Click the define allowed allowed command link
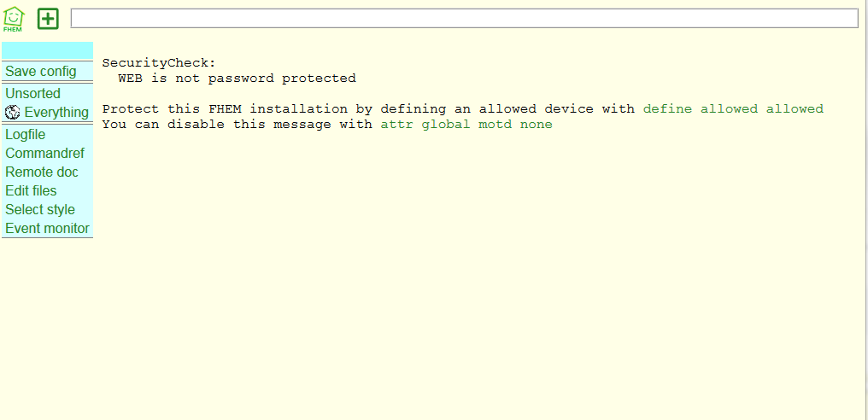The width and height of the screenshot is (868, 420). 734,109
